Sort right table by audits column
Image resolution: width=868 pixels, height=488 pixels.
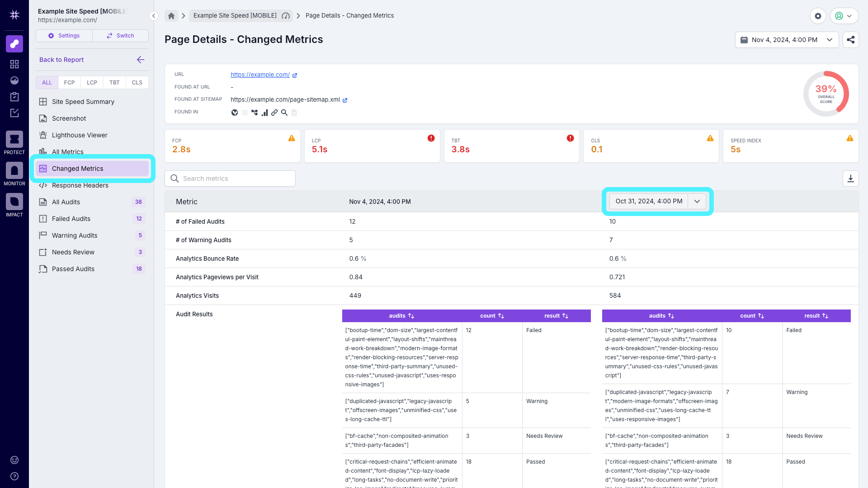[661, 316]
